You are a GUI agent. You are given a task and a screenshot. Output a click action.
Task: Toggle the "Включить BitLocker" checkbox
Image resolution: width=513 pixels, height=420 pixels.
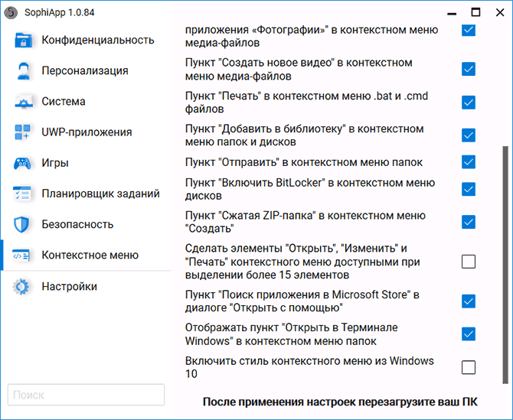pyautogui.click(x=469, y=189)
